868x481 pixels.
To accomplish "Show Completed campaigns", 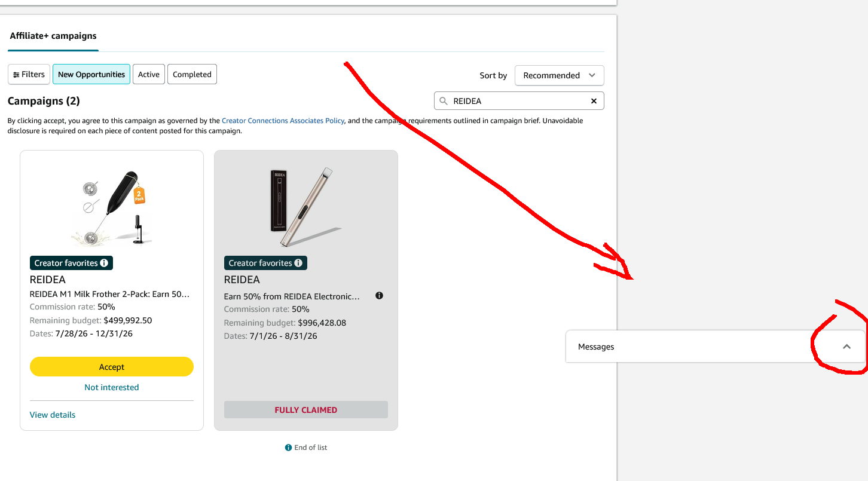I will (192, 75).
